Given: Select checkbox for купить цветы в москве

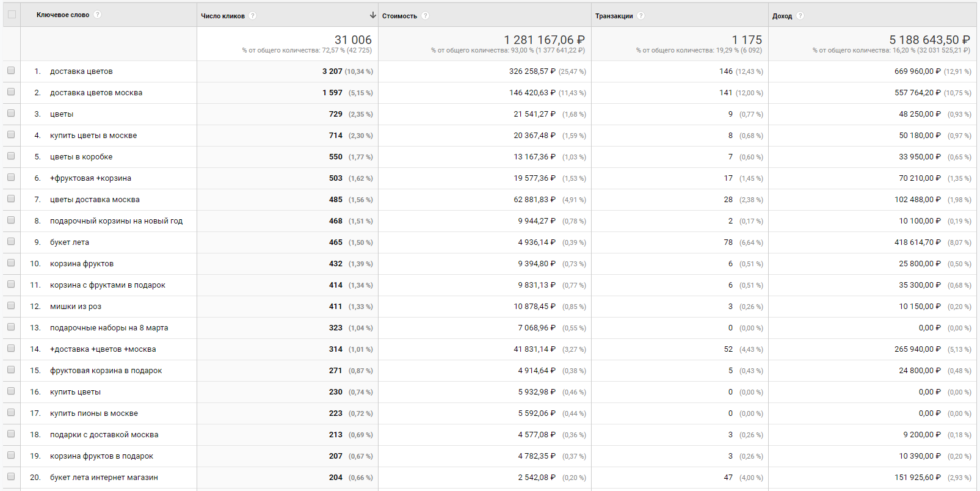Looking at the screenshot, I should tap(11, 135).
